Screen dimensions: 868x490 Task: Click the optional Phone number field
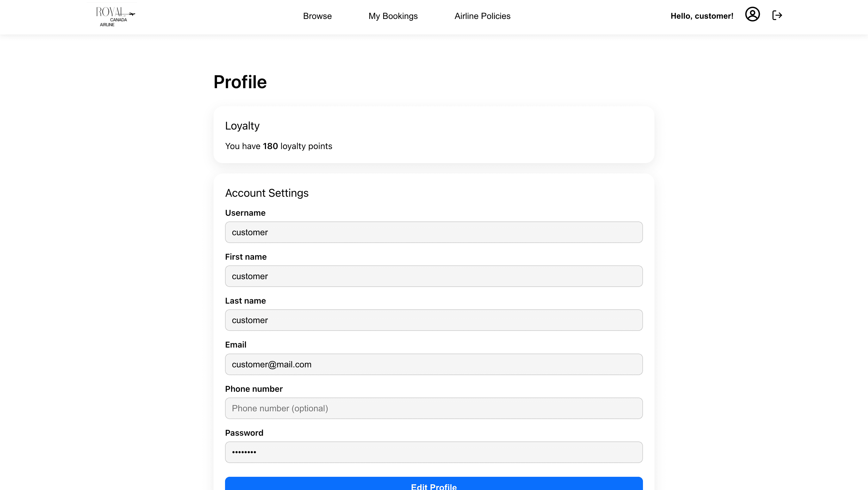coord(434,408)
